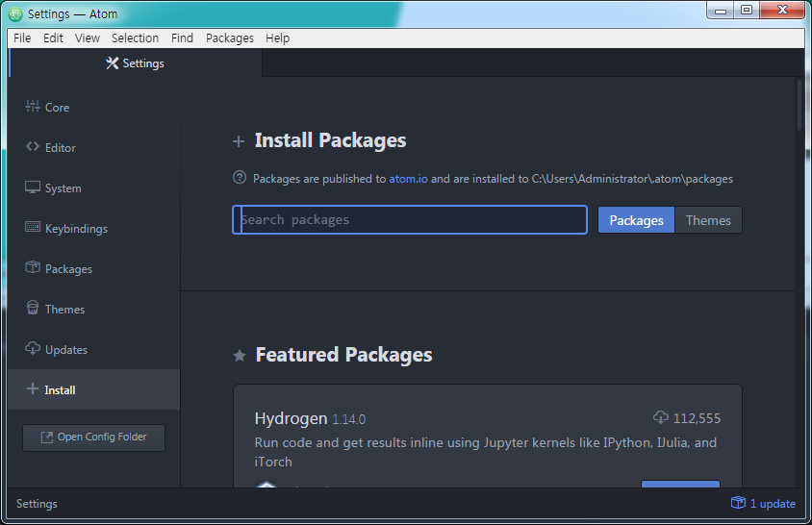Image resolution: width=812 pixels, height=525 pixels.
Task: Click the Hydrogen version 1.14.0 text
Action: point(348,419)
